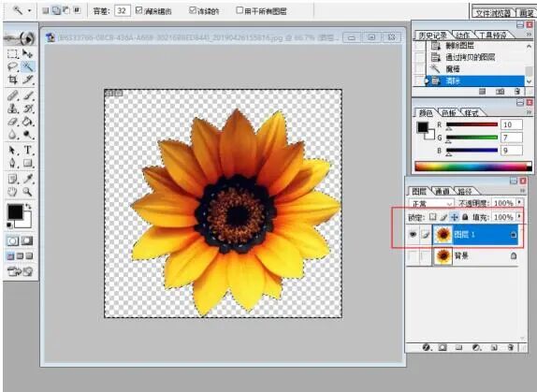The image size is (537, 392).
Task: Toggle lock all icon
Action: [x=465, y=217]
